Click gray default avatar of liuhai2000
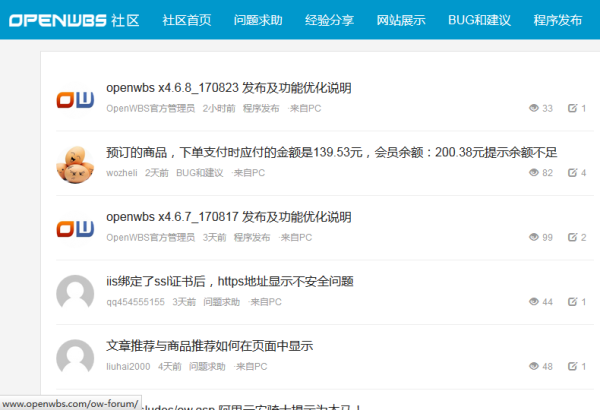The image size is (600, 410). (x=75, y=357)
